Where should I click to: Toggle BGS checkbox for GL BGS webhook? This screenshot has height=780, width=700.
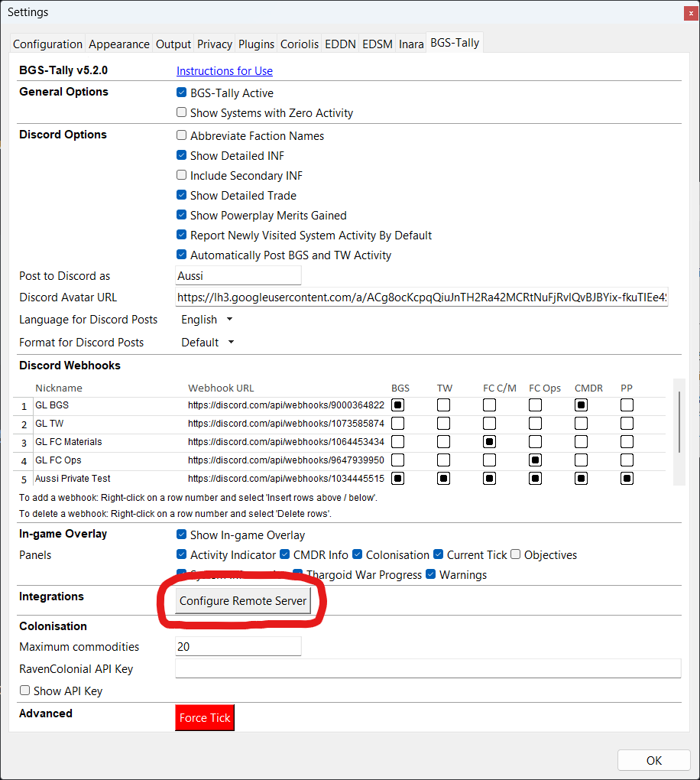(x=397, y=405)
